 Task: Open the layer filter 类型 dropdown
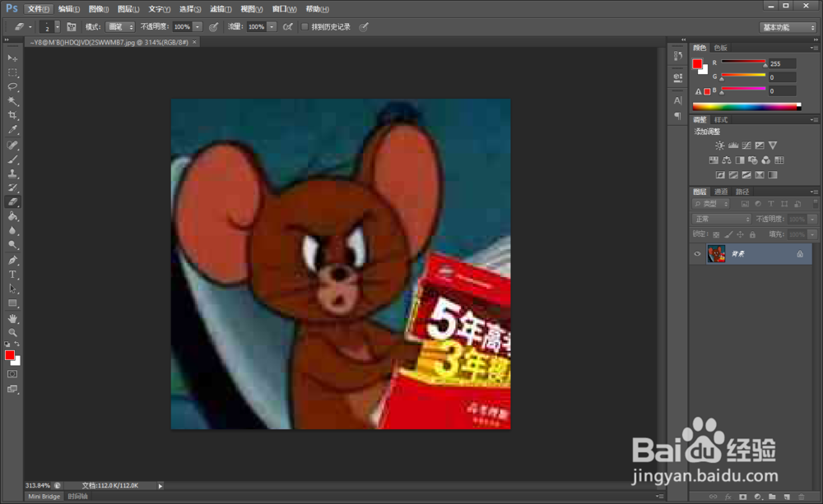tap(711, 204)
